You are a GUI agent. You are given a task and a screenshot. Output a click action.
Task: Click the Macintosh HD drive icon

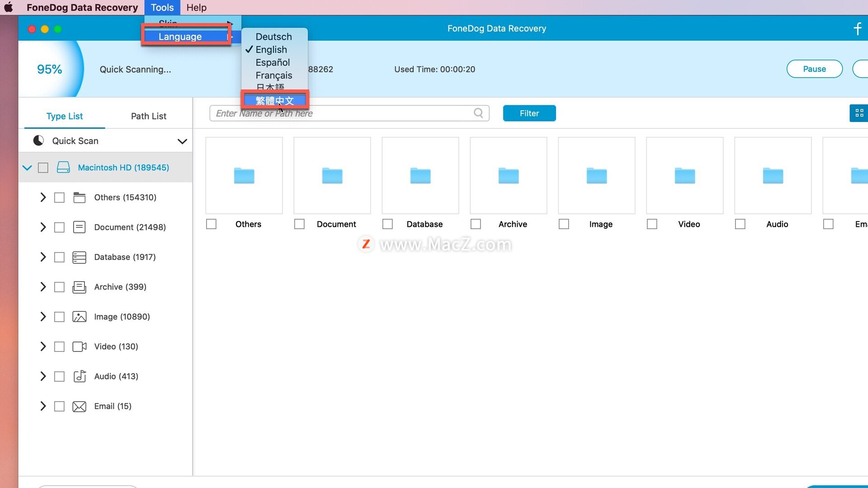(63, 168)
